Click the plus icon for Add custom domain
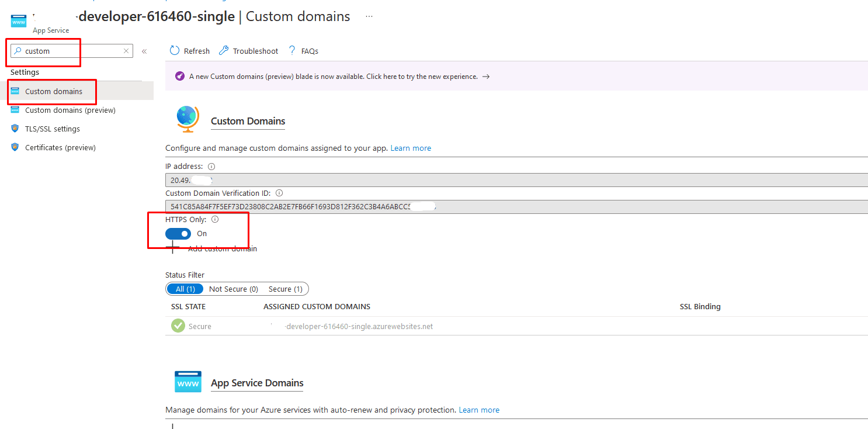The image size is (868, 429). pyautogui.click(x=172, y=248)
